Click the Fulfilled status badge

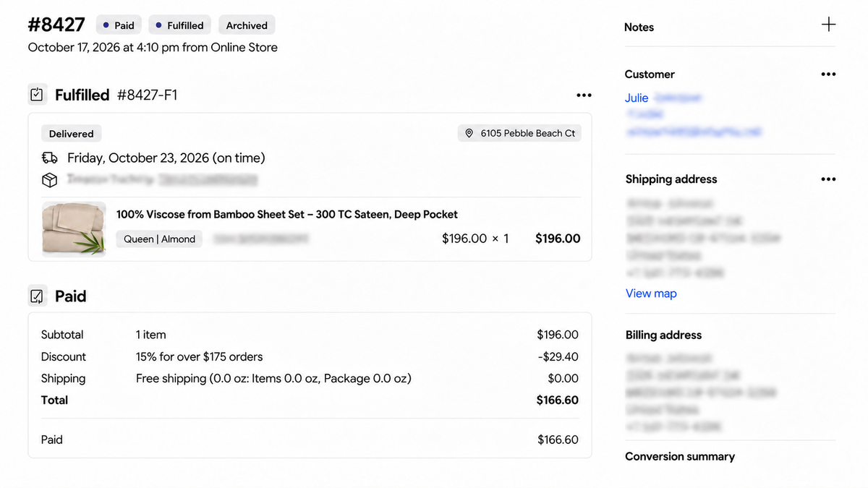point(180,25)
